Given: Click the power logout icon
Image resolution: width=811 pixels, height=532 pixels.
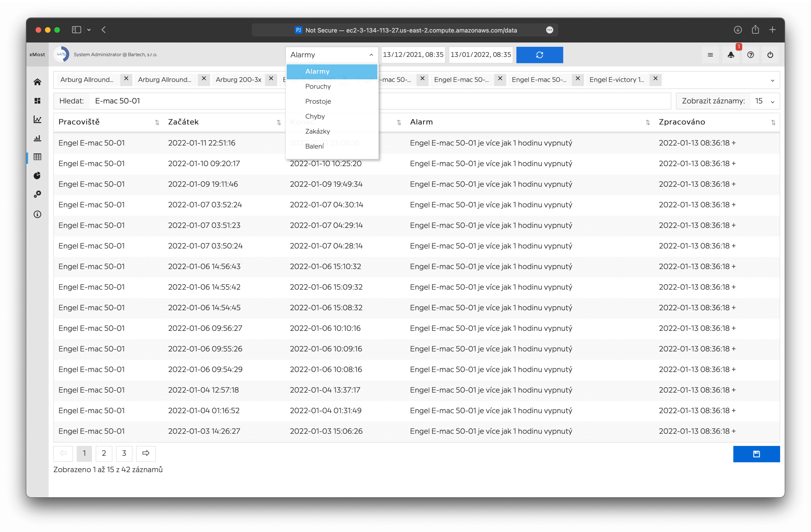Looking at the screenshot, I should 770,55.
